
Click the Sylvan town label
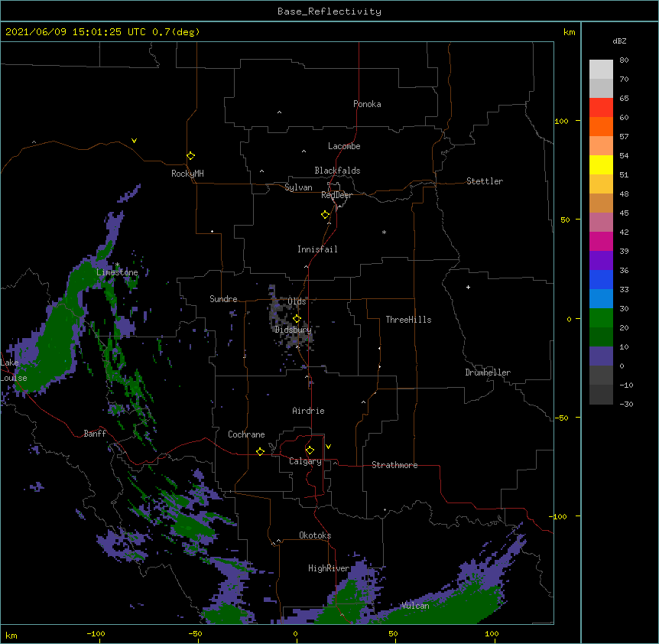pyautogui.click(x=298, y=187)
